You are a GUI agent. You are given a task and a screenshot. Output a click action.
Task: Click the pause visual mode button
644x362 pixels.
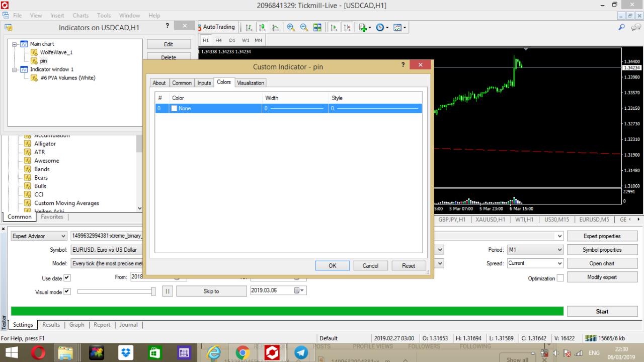pos(168,291)
